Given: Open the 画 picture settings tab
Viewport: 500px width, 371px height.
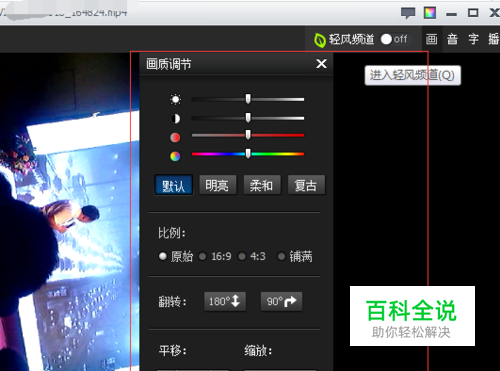Looking at the screenshot, I should coord(432,39).
